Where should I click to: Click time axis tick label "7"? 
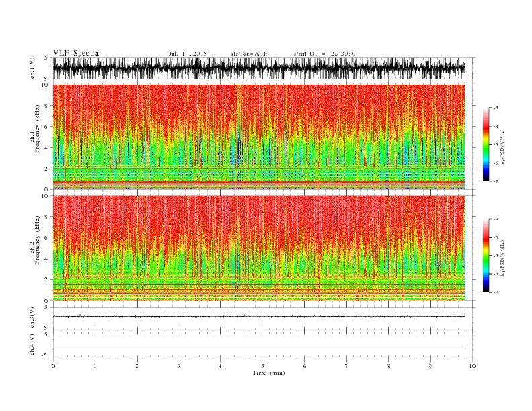pyautogui.click(x=347, y=366)
